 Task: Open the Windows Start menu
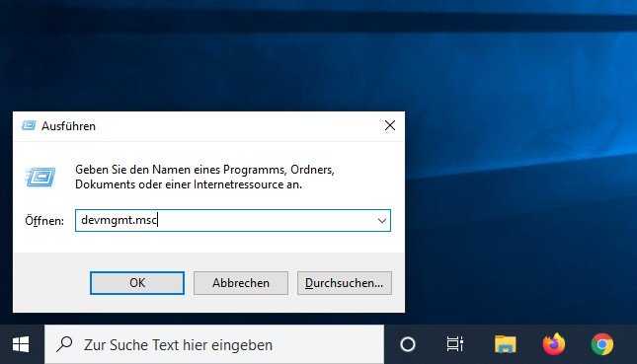[21, 344]
